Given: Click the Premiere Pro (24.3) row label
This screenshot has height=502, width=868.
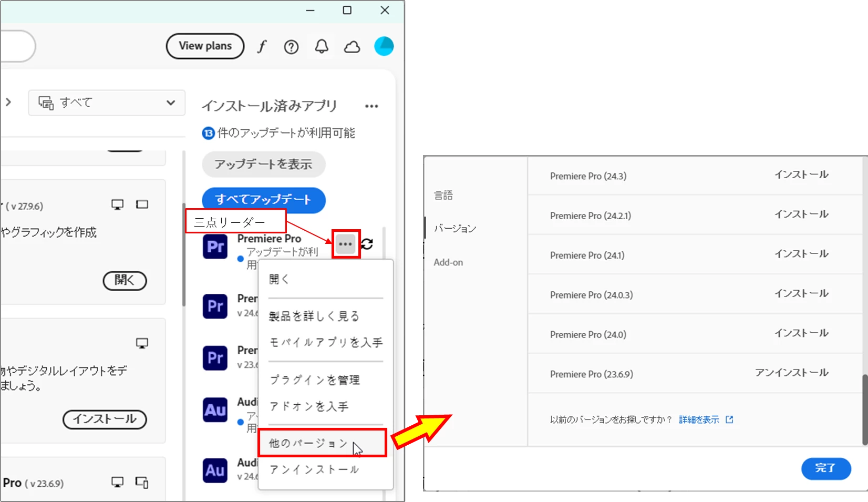Looking at the screenshot, I should click(588, 176).
